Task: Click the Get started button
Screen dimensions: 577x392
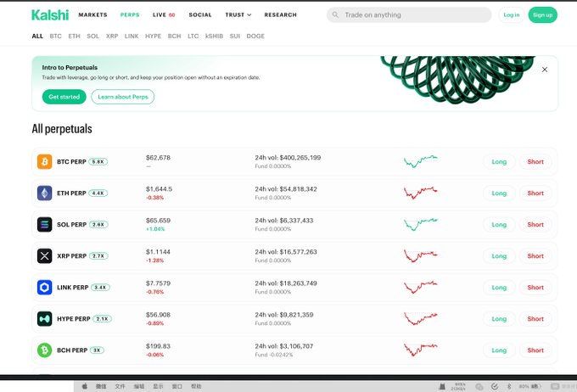Action: click(64, 97)
